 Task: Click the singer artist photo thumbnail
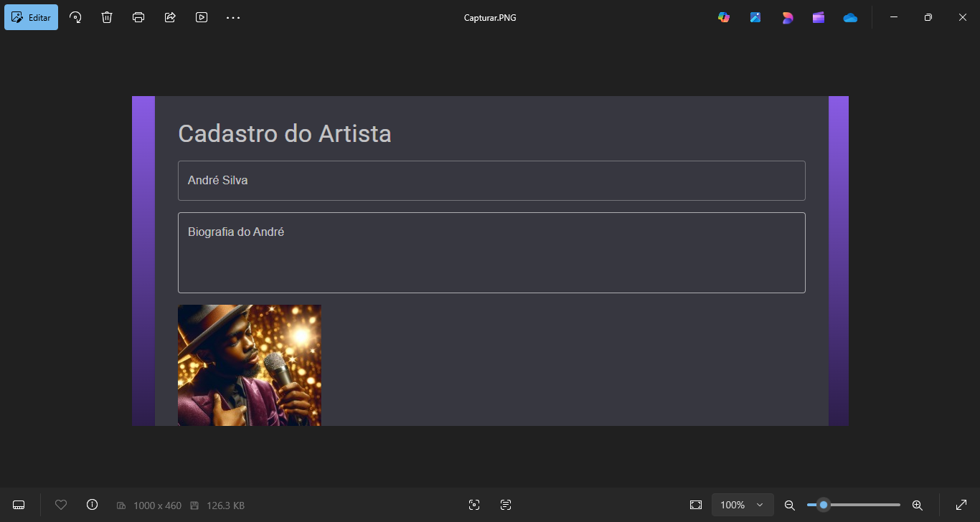[250, 365]
